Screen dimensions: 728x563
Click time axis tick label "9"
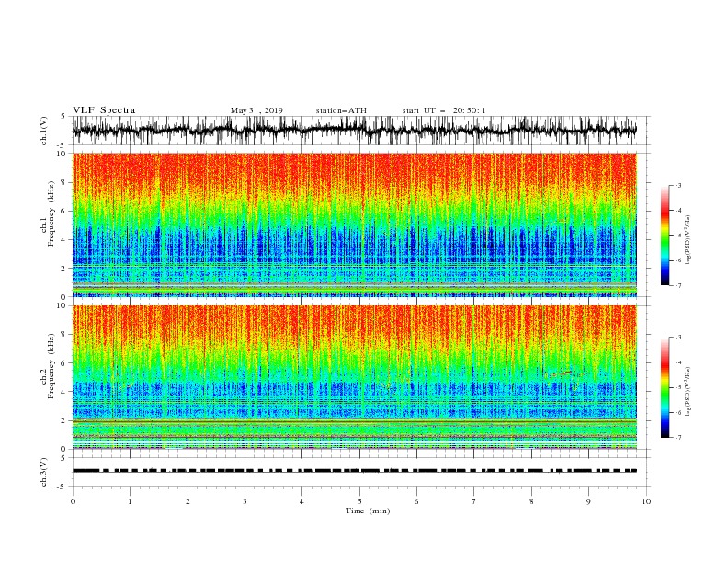click(588, 501)
